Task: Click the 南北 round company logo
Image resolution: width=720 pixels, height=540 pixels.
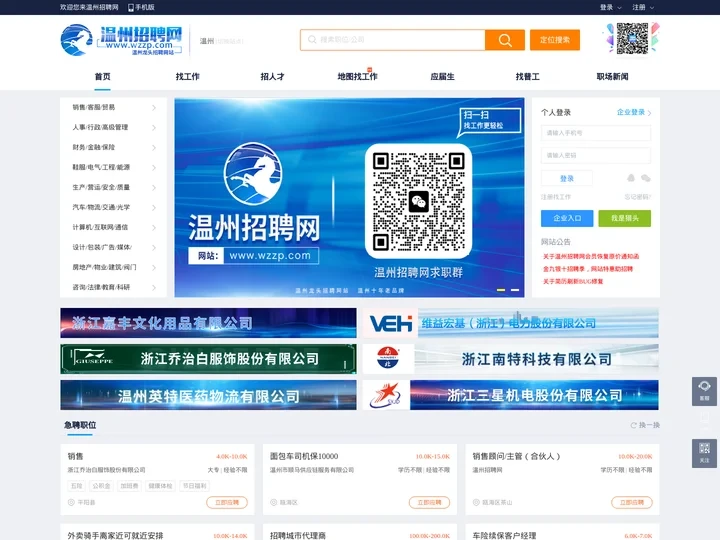Action: [388, 359]
